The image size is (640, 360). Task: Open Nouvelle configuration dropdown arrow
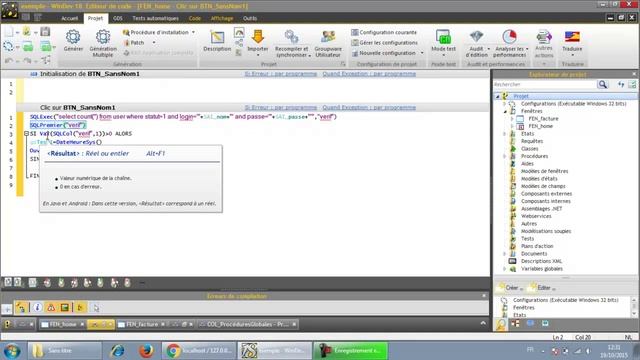[x=422, y=53]
